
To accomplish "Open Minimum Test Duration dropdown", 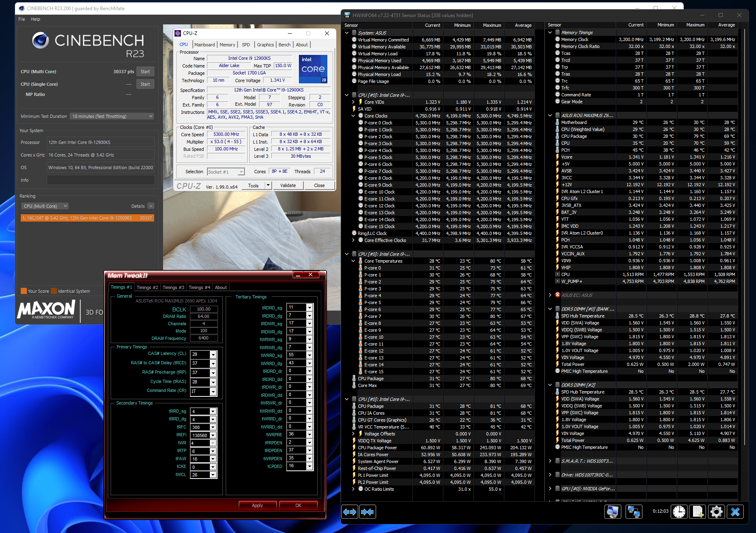I will (x=112, y=116).
